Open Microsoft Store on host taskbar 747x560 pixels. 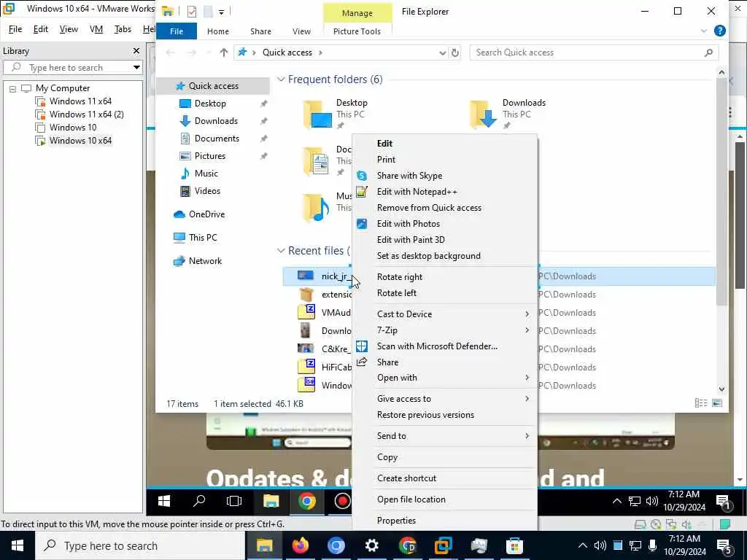[514, 545]
